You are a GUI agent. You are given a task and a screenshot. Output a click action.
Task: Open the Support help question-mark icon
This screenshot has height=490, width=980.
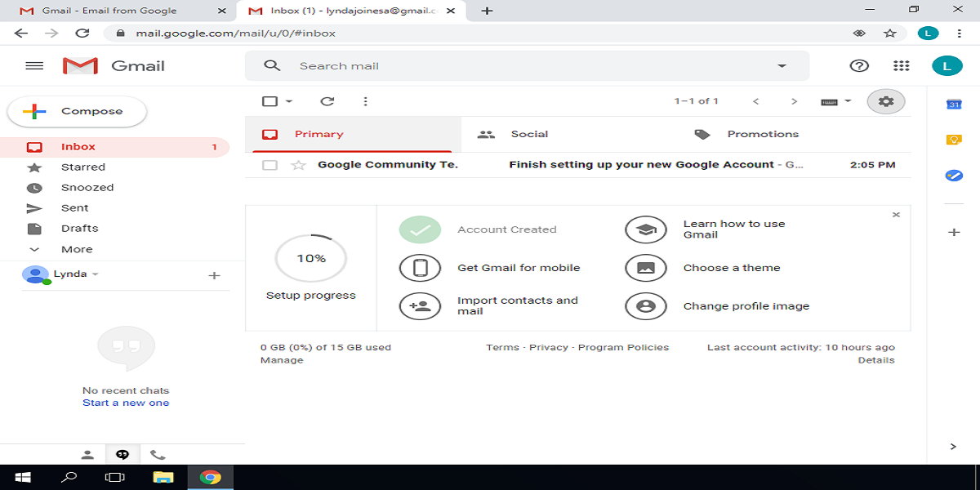859,66
